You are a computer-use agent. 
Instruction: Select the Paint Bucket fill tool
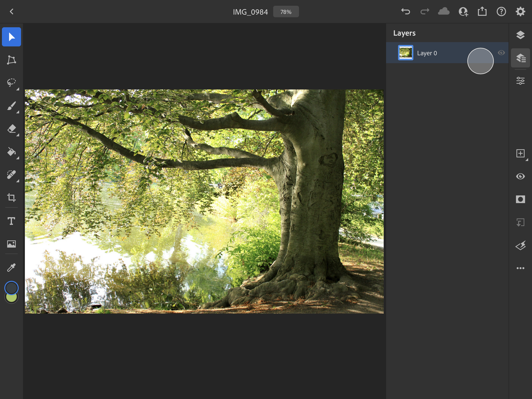[x=11, y=152]
